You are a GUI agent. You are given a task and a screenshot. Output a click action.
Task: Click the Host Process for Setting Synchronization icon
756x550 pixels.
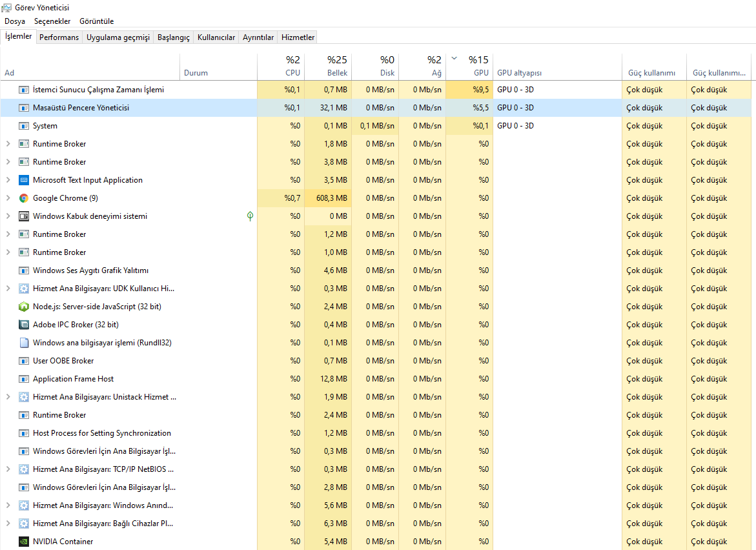click(24, 433)
